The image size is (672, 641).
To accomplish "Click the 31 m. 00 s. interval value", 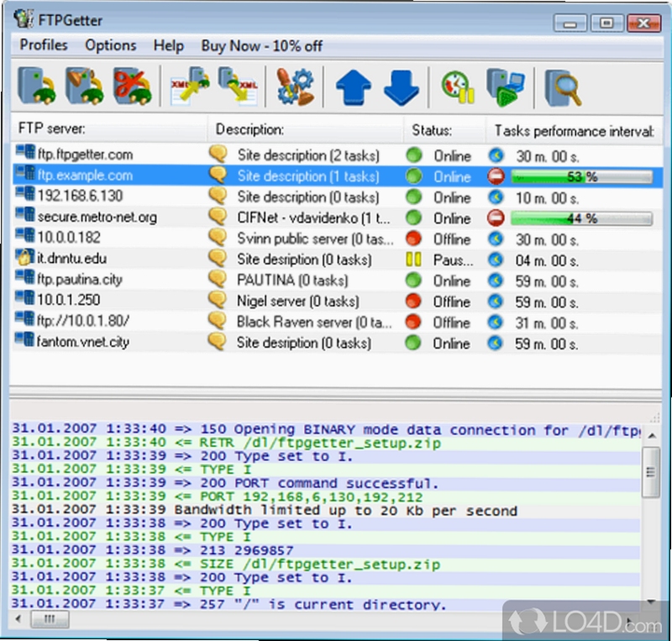I will click(x=547, y=323).
